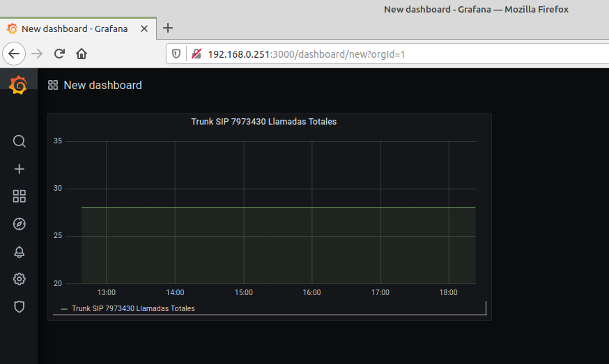Click the Grafana logo in the sidebar
Screen dimensions: 609x364
point(19,86)
